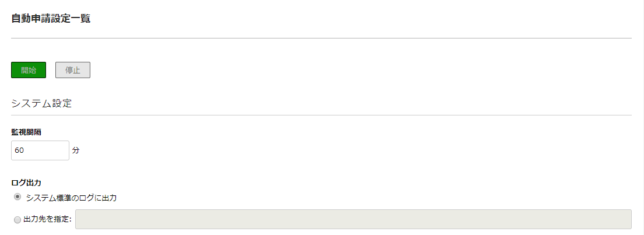
Task: Click the システム標準のログに出力 label text
Action: point(71,198)
